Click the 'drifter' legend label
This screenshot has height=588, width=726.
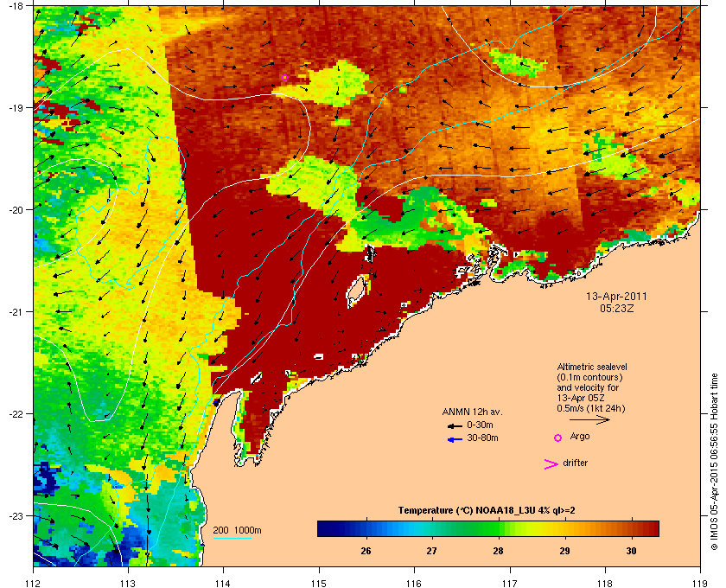[575, 463]
